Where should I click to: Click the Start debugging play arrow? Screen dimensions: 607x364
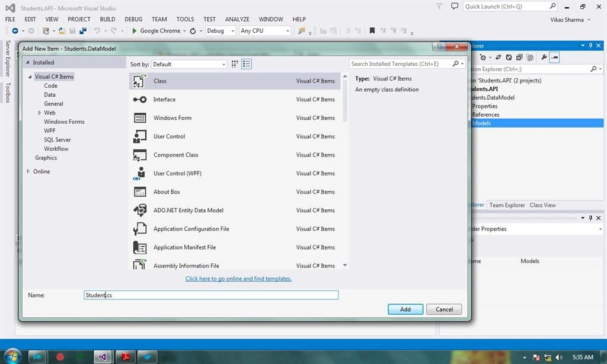tap(135, 31)
